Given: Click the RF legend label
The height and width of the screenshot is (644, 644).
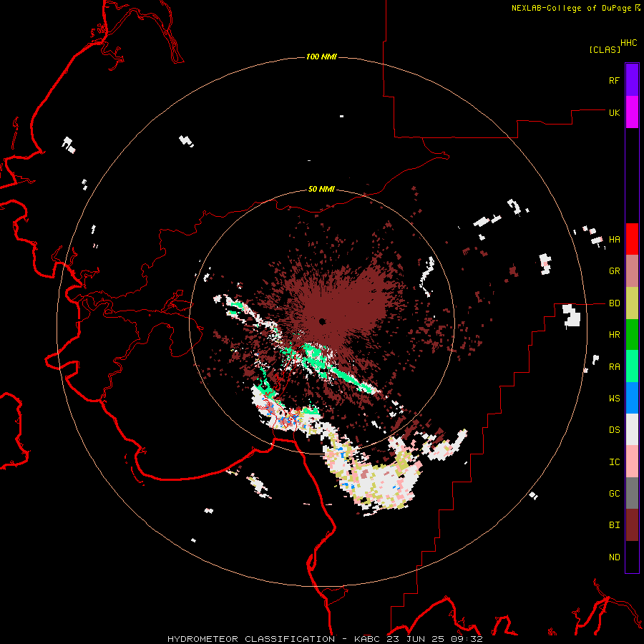Looking at the screenshot, I should coord(615,80).
